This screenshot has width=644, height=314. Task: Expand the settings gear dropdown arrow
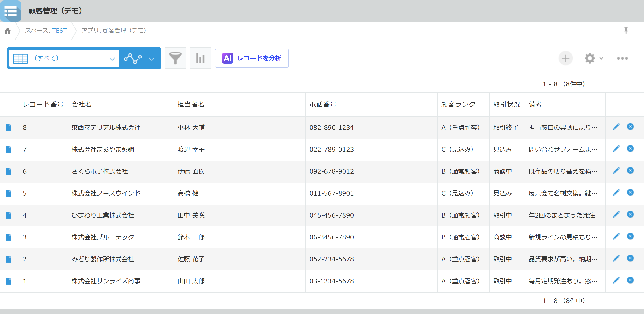pos(601,58)
